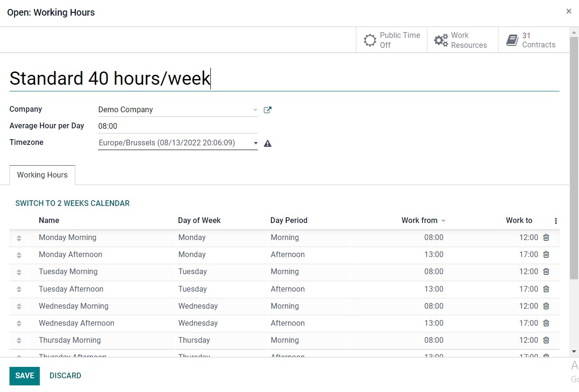Save the working hours record
Viewport: 579px width, 392px height.
[x=25, y=375]
